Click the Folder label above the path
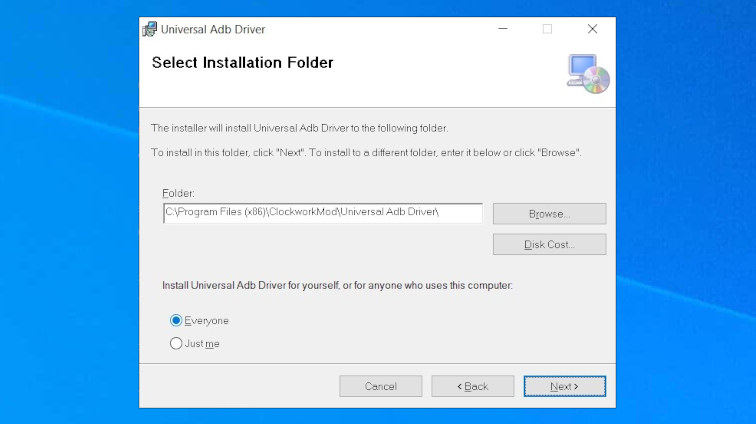 coord(177,192)
